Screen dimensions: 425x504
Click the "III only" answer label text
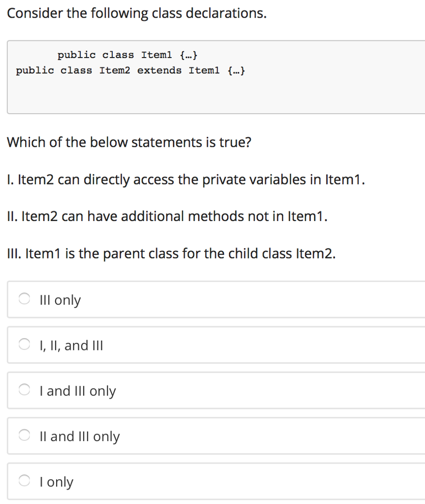(60, 300)
